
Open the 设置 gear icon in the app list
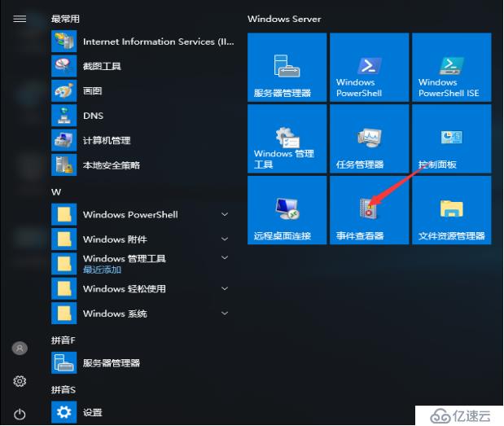tap(64, 412)
